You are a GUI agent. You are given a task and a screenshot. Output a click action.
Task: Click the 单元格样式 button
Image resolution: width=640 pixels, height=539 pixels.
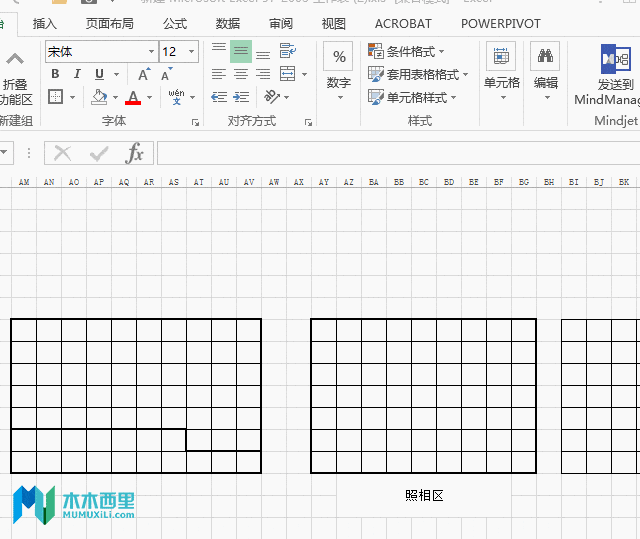412,98
